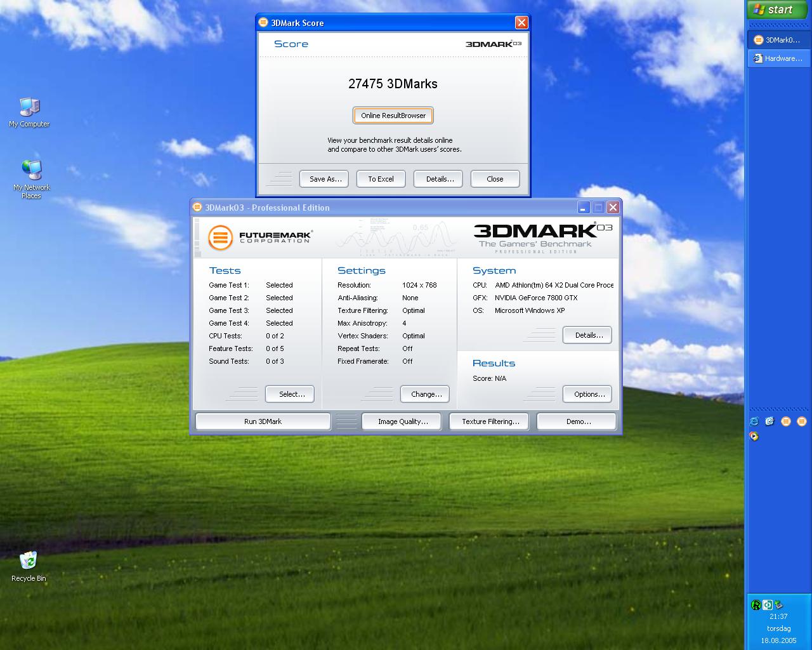This screenshot has height=650, width=812.
Task: Click Save As in the Score window
Action: pos(325,179)
